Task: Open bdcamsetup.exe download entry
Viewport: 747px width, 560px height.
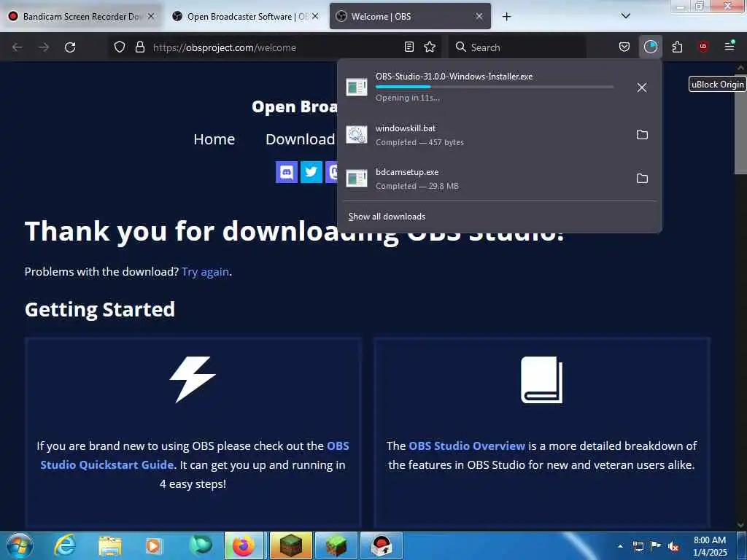Action: [x=484, y=179]
